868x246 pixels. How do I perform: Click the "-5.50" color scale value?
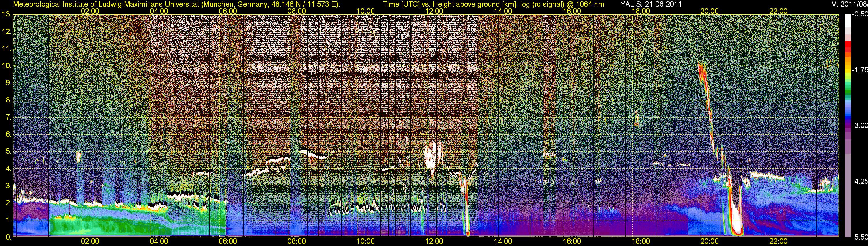pos(860,237)
